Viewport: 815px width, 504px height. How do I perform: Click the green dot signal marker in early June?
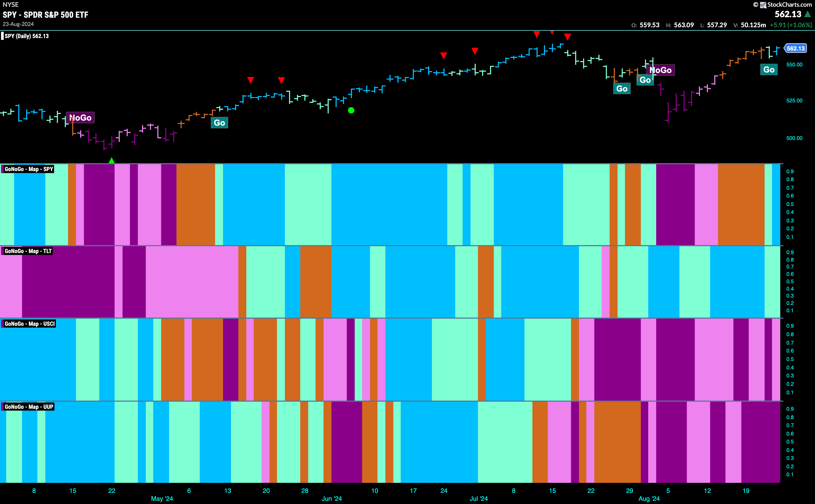(x=351, y=110)
